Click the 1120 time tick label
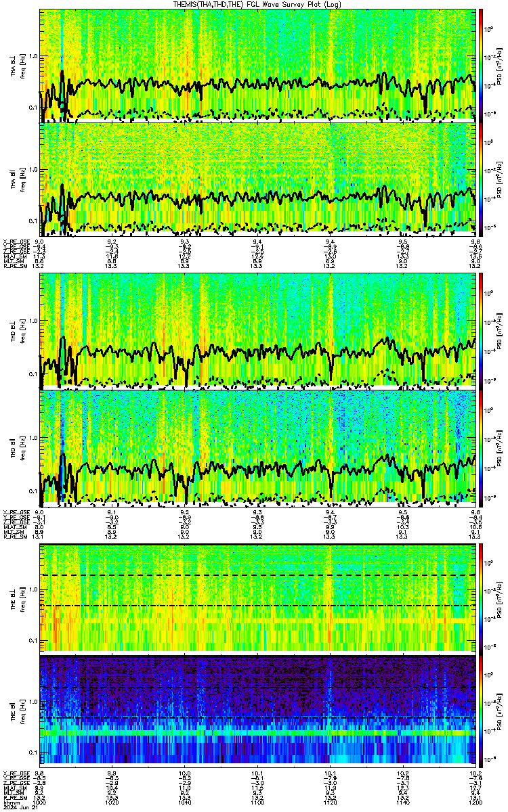 click(x=330, y=802)
